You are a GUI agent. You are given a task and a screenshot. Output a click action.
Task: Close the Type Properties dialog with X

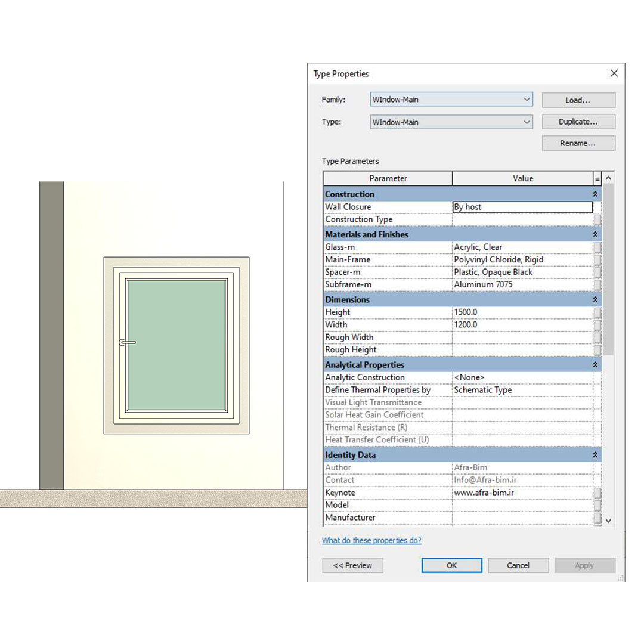click(x=614, y=73)
